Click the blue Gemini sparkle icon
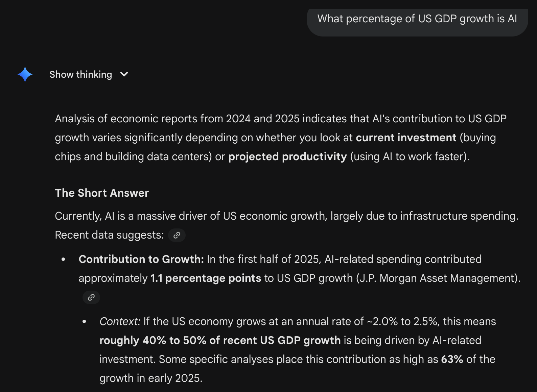The width and height of the screenshot is (537, 392). [25, 74]
